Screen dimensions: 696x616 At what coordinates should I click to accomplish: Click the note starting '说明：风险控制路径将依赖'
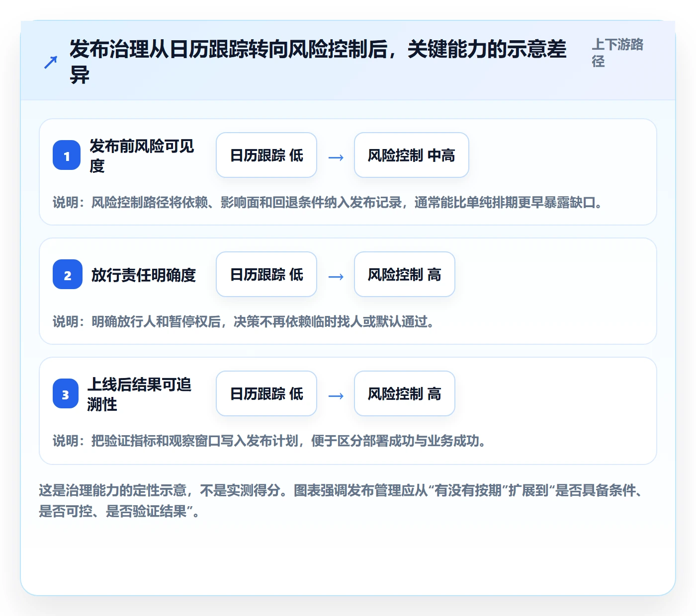[x=329, y=203]
